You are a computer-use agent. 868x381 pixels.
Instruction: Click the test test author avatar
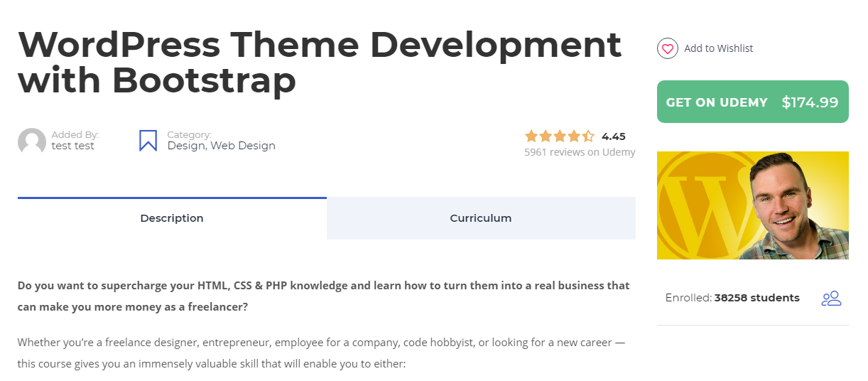(32, 141)
